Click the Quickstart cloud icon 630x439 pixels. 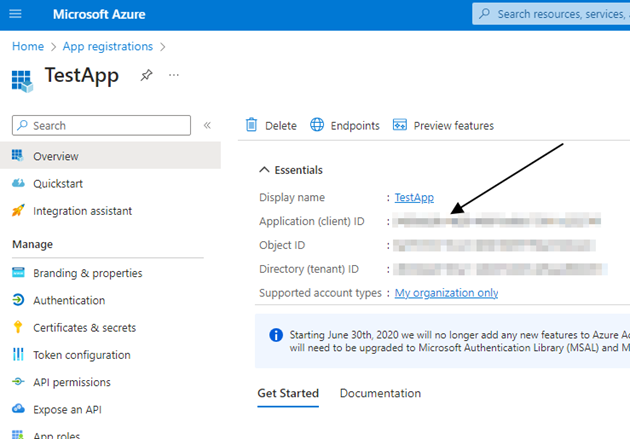[18, 183]
